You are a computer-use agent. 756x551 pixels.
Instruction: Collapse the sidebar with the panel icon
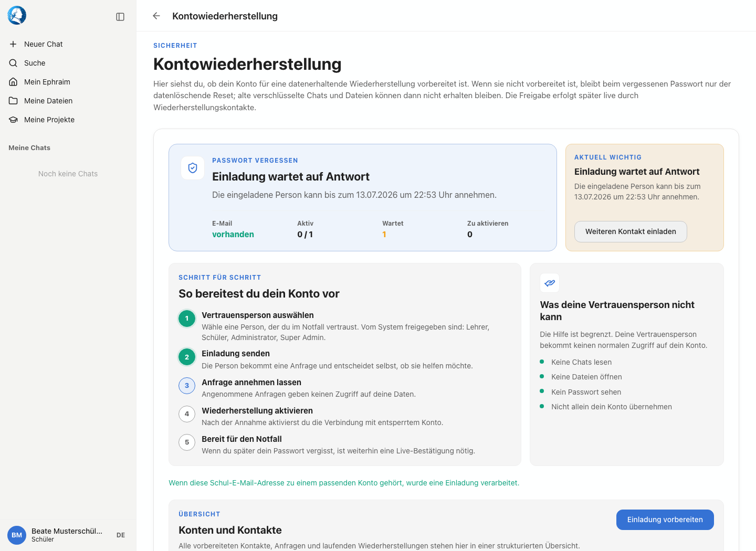120,17
